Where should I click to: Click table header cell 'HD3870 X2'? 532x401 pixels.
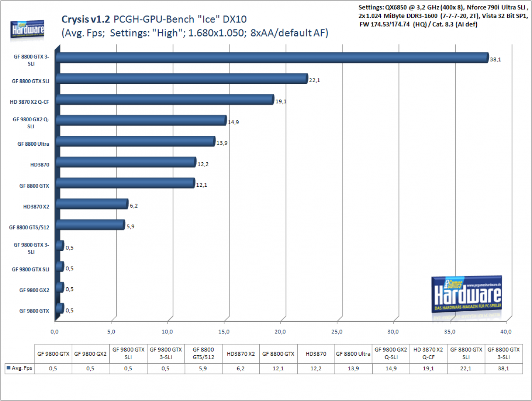[x=241, y=354]
